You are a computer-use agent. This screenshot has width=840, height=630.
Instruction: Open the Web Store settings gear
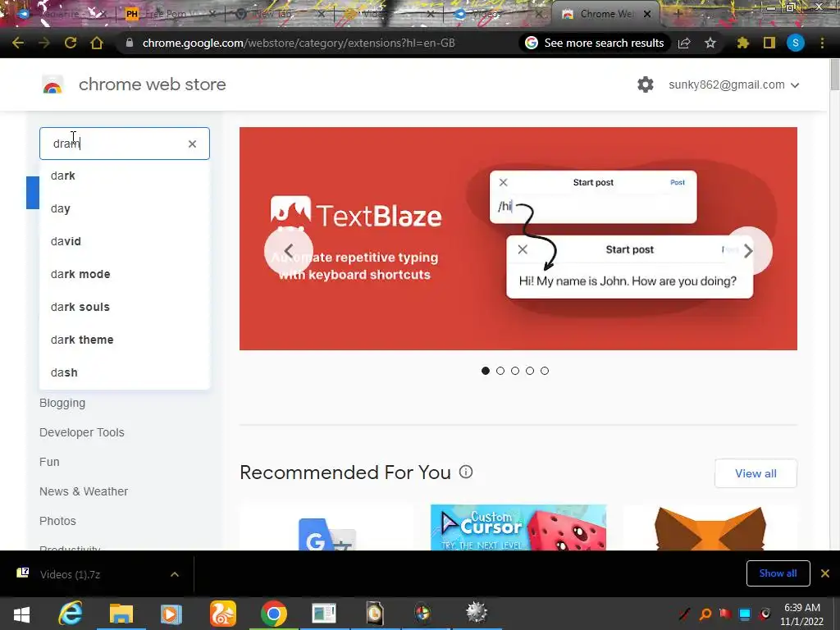tap(646, 84)
